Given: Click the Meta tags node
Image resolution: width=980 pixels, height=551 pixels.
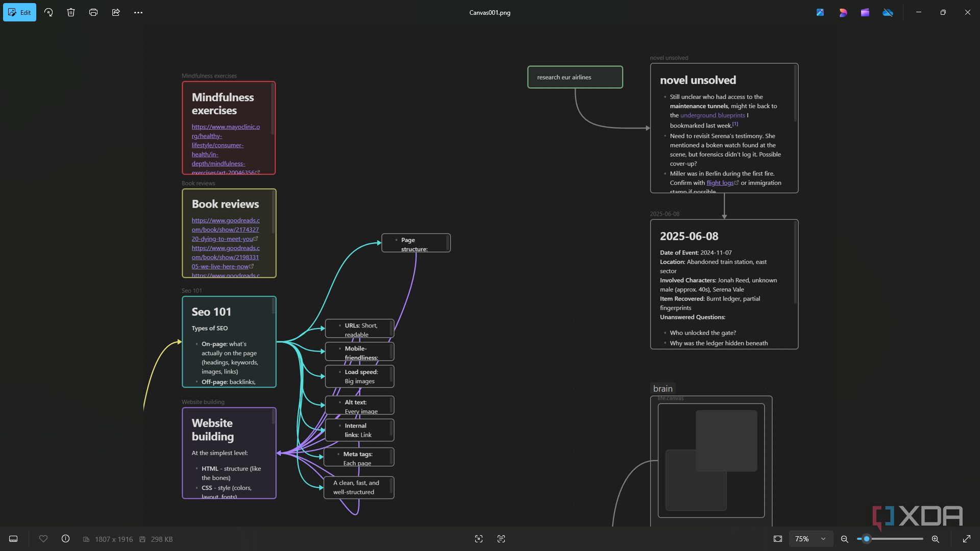Looking at the screenshot, I should click(x=359, y=457).
